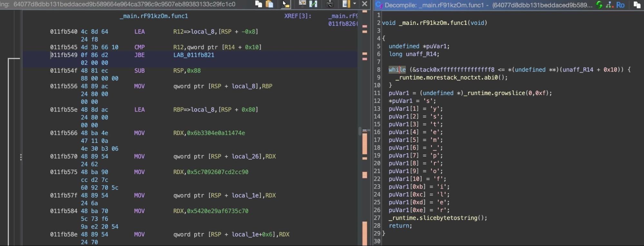Open the listing toolbar dropdown arrow
This screenshot has width=644, height=246.
[355, 4]
